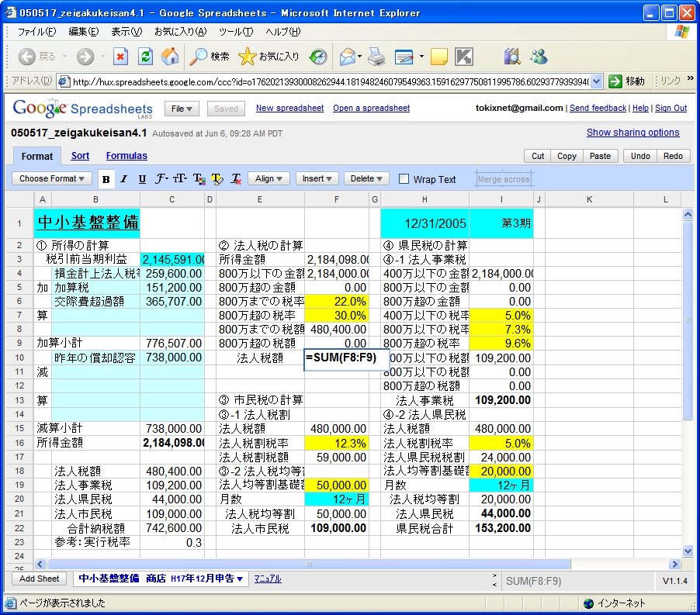Click the yellow note toolbar icon
Viewport: 700px width, 615px height.
(438, 57)
